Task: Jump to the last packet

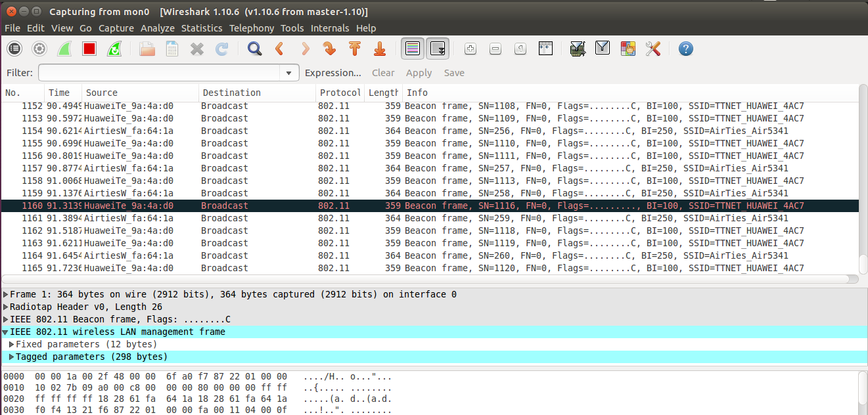Action: 380,49
